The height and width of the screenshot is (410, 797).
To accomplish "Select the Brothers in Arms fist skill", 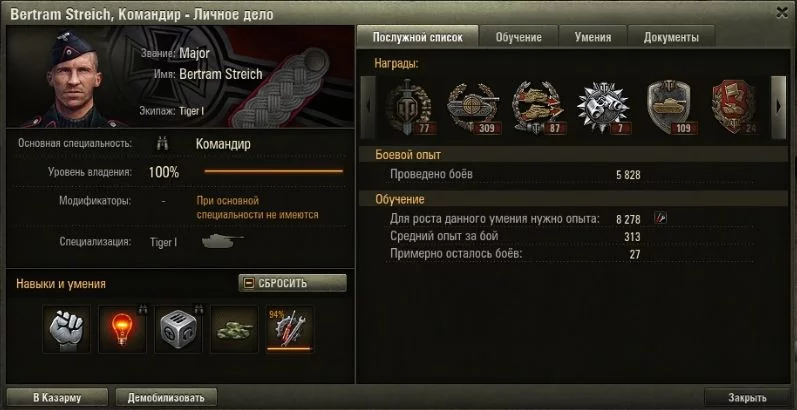I will point(66,329).
